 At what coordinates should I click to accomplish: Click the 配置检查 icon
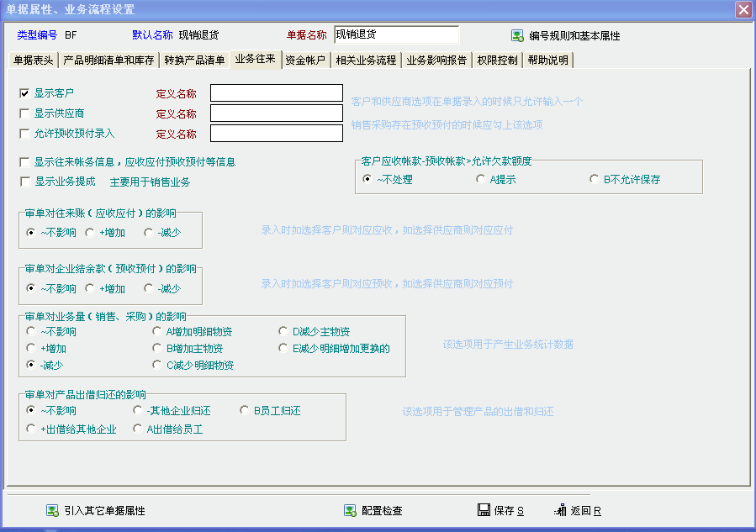[350, 510]
